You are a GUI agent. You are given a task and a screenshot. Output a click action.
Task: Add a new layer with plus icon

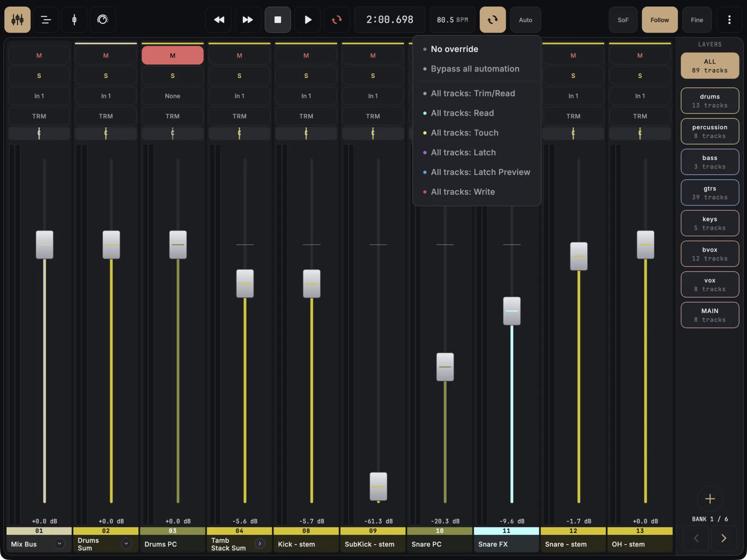710,499
